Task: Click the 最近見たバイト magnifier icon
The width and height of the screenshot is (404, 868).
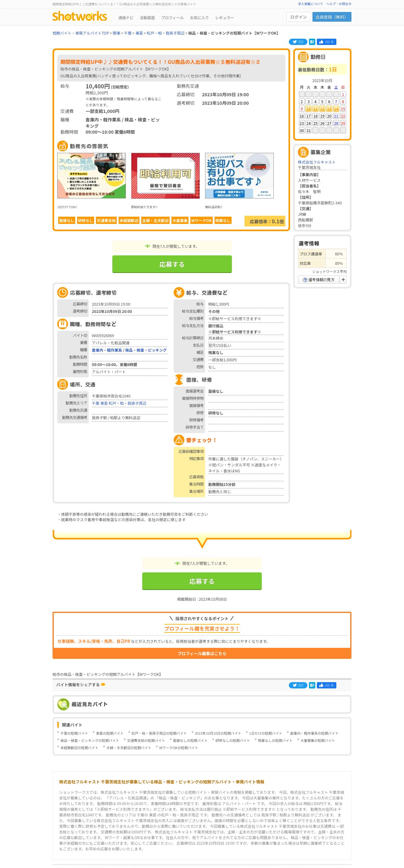Action: [63, 704]
